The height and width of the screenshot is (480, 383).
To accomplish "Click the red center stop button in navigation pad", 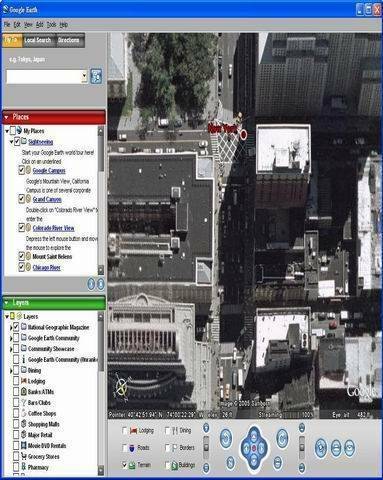I will tap(254, 448).
